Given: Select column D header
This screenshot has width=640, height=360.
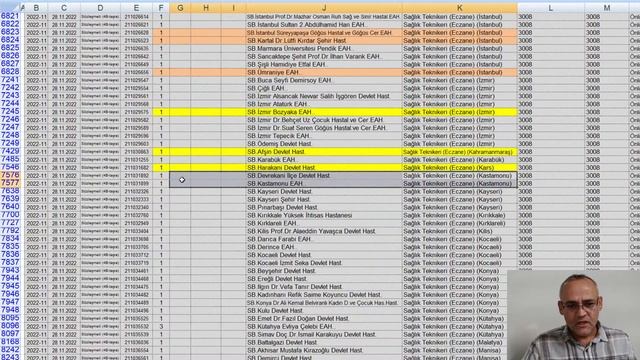Looking at the screenshot, I should point(100,8).
